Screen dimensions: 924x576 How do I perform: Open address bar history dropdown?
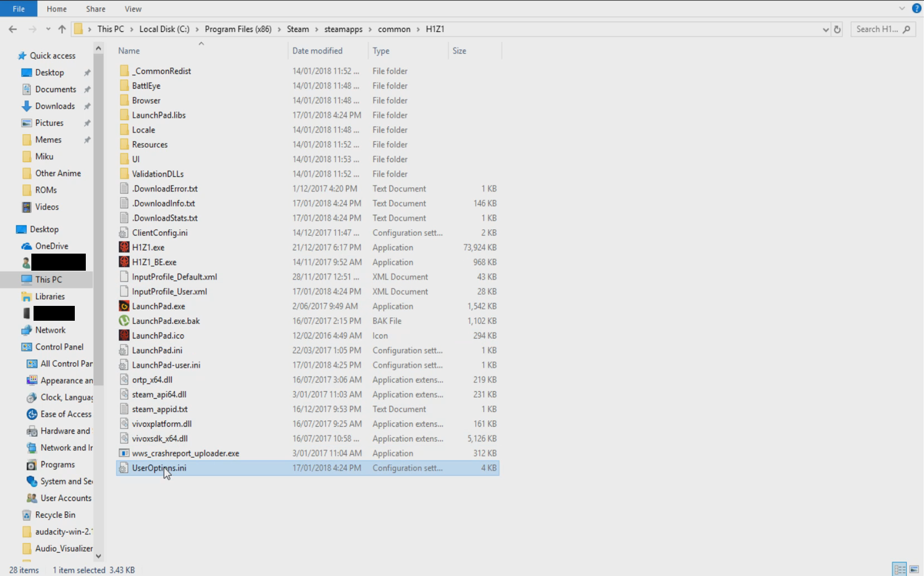point(825,29)
